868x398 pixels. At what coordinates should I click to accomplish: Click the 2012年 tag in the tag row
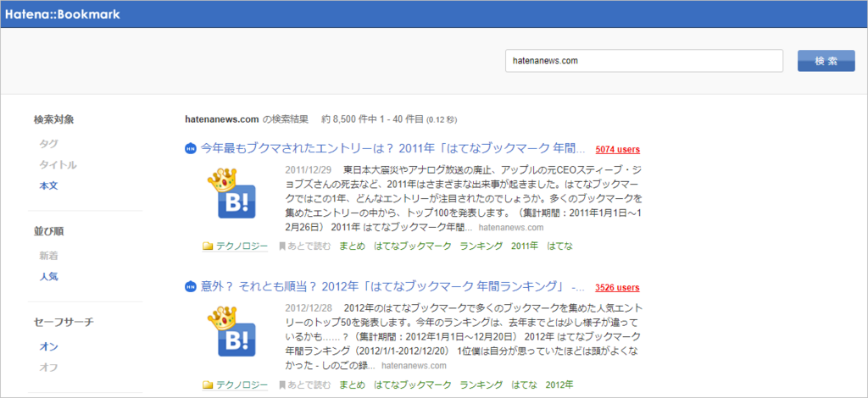[559, 384]
